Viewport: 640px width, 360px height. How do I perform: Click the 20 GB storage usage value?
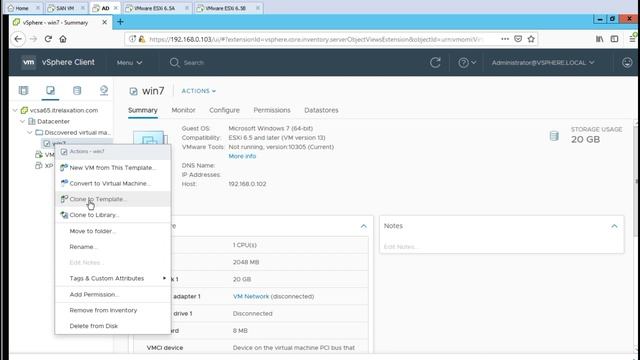585,140
